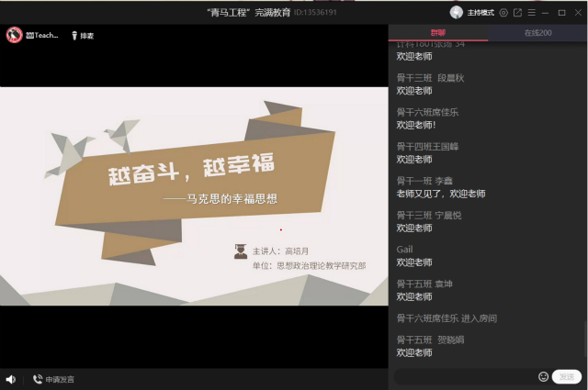588x390 pixels.
Task: Click the 主持模式 host mode label
Action: 481,13
